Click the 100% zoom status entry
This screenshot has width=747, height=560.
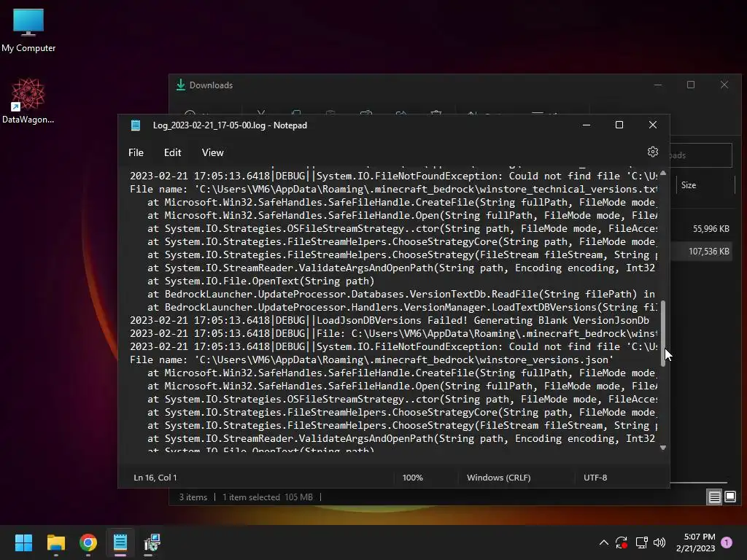point(413,477)
